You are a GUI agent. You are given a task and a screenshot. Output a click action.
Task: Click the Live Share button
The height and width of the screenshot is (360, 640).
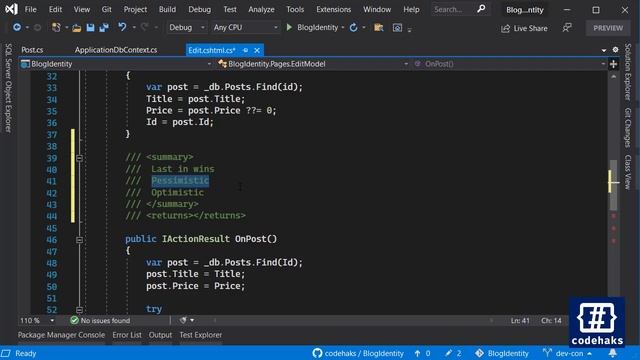tap(524, 28)
